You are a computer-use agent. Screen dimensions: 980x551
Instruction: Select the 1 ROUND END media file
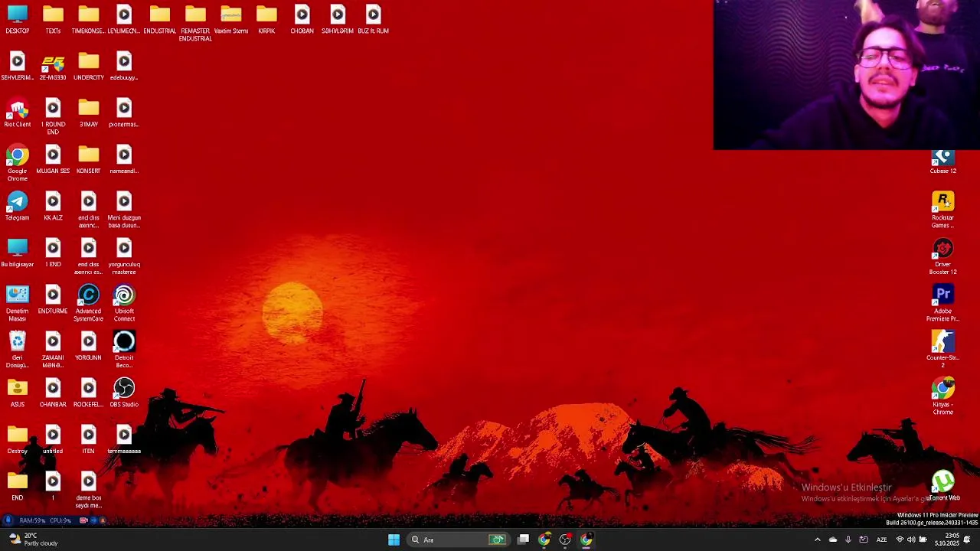53,117
